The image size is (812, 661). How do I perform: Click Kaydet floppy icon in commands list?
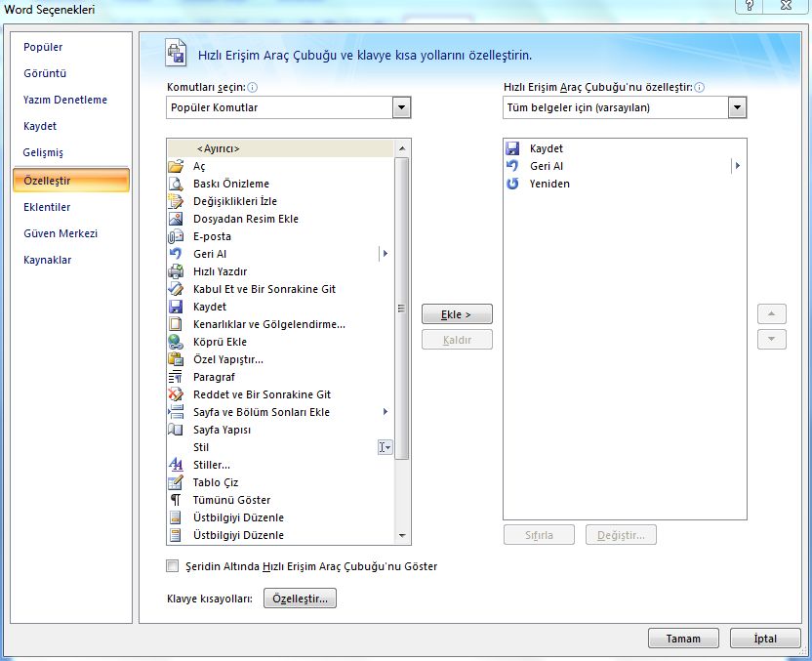(x=176, y=307)
